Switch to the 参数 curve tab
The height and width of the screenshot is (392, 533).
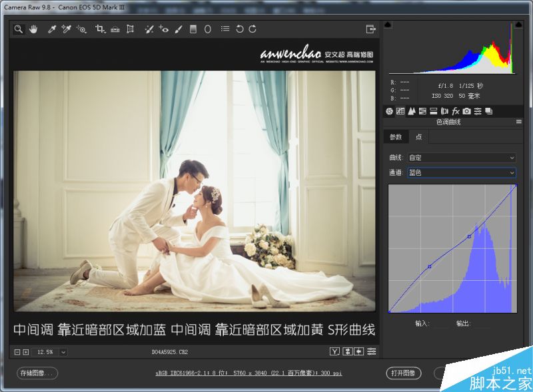[396, 137]
